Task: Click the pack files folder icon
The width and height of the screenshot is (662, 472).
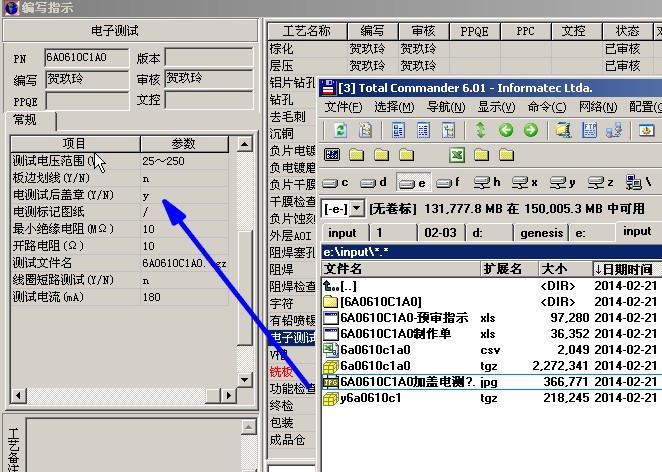Action: click(563, 130)
